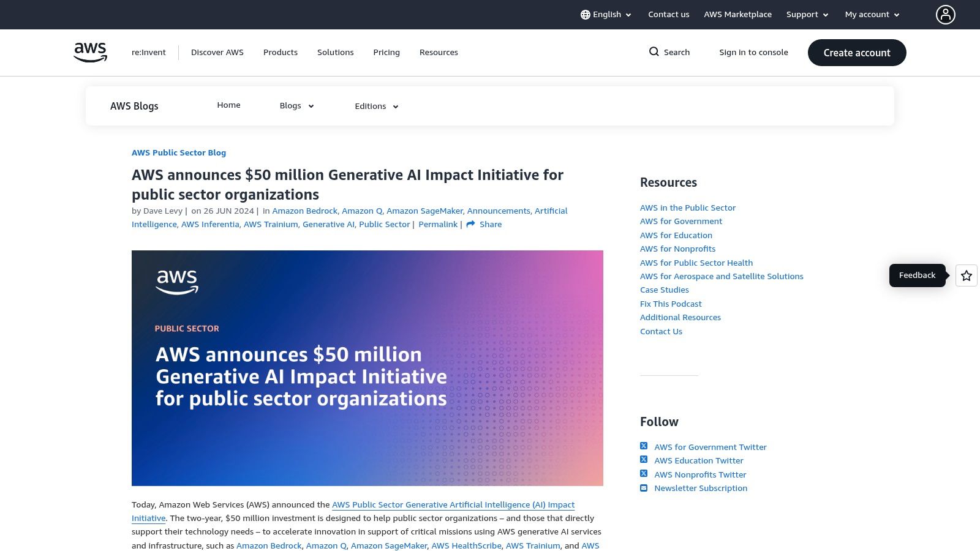
Task: Open the Products menu
Action: click(x=280, y=52)
